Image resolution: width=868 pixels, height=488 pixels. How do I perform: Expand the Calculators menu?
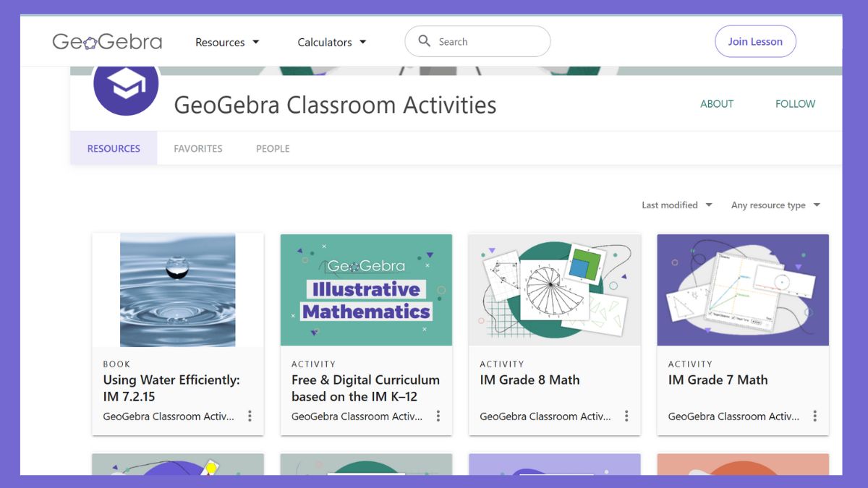(x=332, y=42)
